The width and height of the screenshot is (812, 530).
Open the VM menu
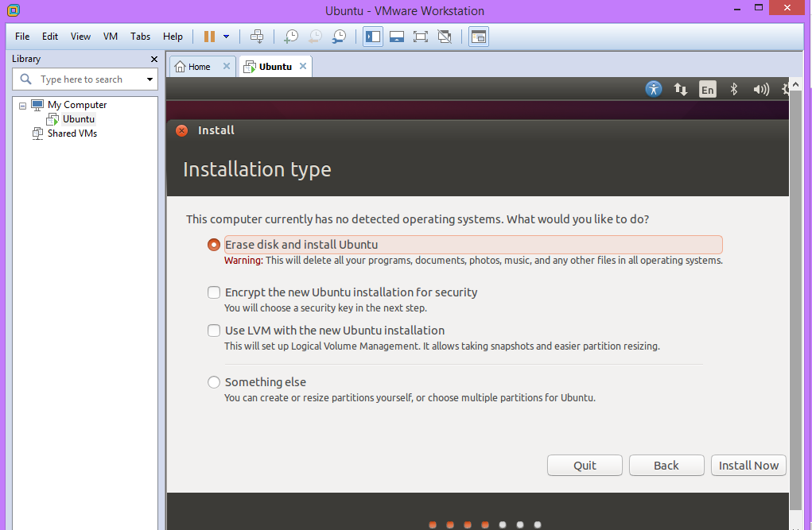[x=111, y=37]
